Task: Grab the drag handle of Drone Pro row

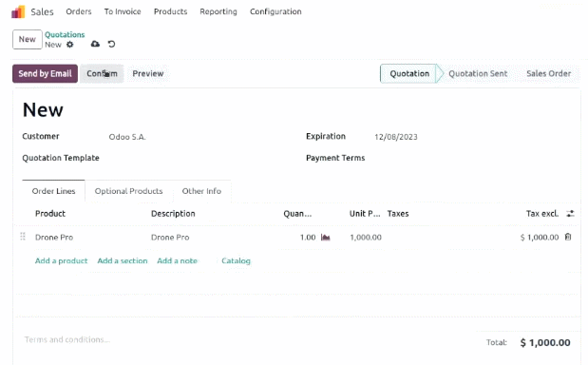Action: [x=23, y=237]
